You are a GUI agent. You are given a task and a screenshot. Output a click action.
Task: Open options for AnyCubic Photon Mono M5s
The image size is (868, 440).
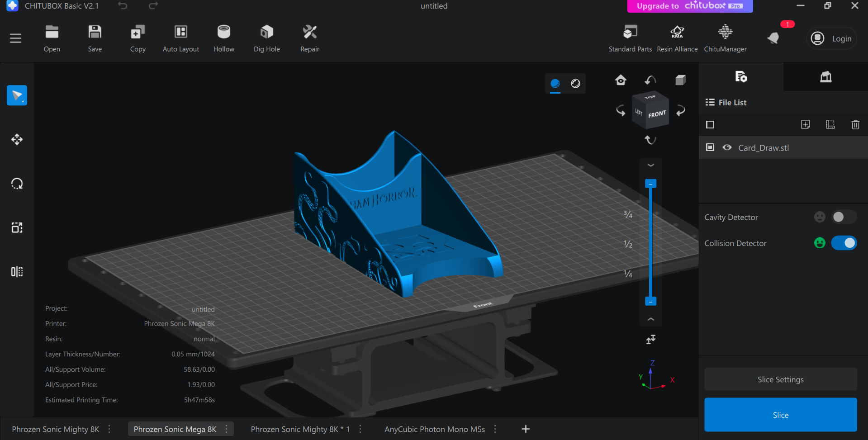495,429
